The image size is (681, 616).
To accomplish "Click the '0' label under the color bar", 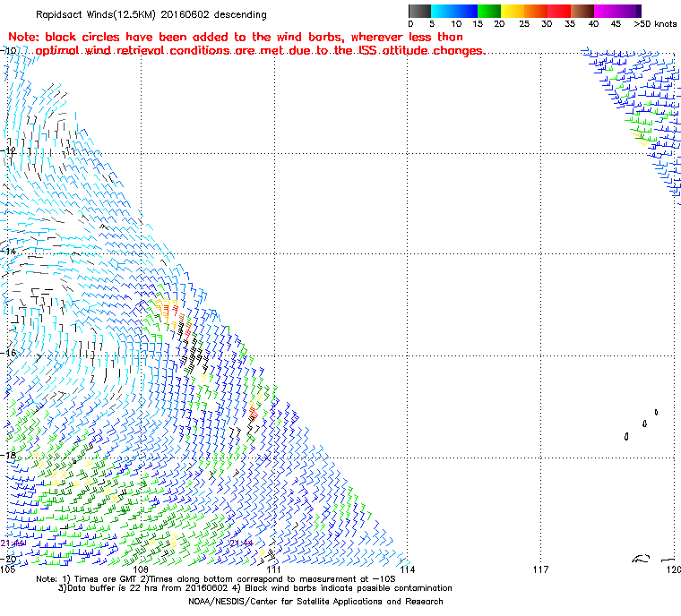I will click(411, 24).
